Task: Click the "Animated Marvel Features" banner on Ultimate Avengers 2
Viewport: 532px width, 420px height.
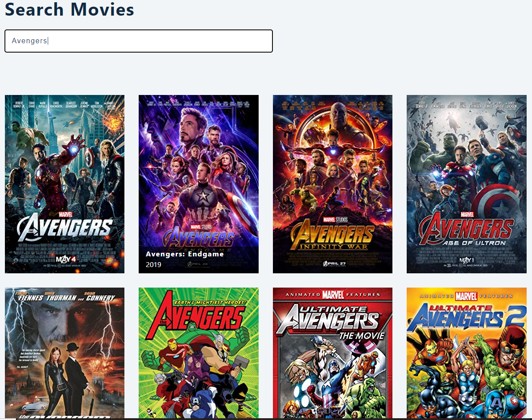Action: click(466, 295)
